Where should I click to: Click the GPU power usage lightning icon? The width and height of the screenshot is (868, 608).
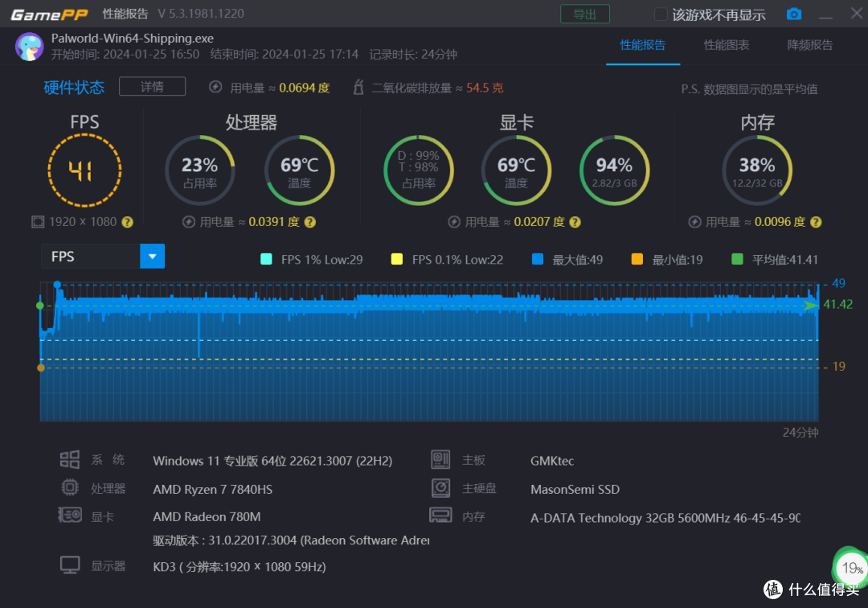(x=454, y=222)
